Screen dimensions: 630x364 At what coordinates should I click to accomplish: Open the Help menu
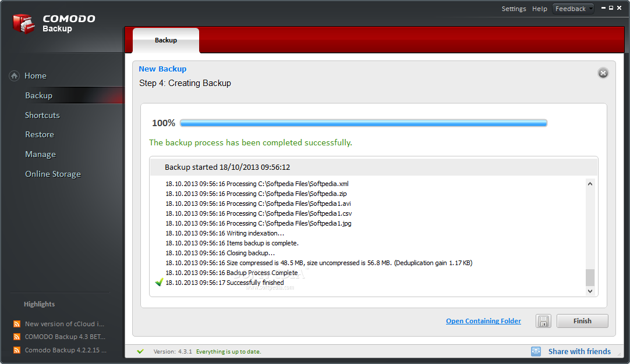click(x=540, y=9)
